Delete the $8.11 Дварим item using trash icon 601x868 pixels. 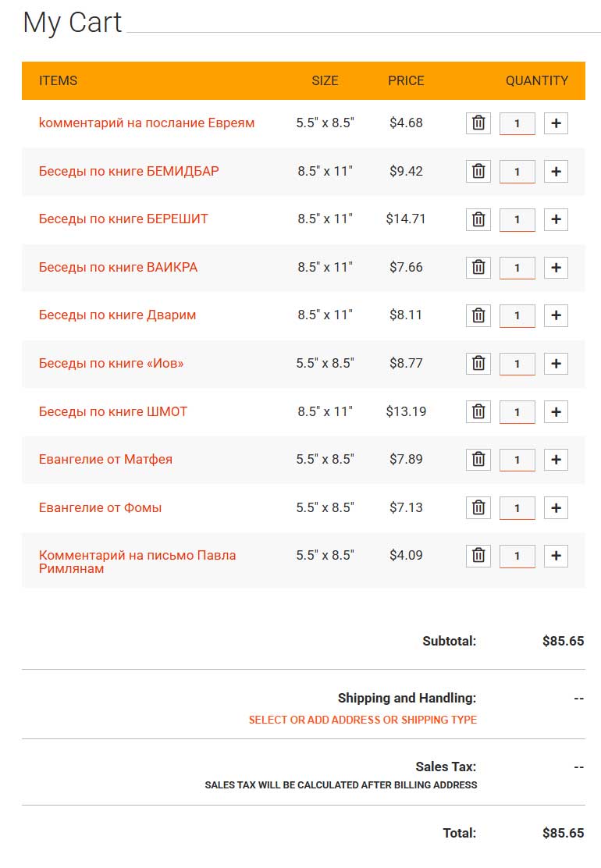point(478,315)
